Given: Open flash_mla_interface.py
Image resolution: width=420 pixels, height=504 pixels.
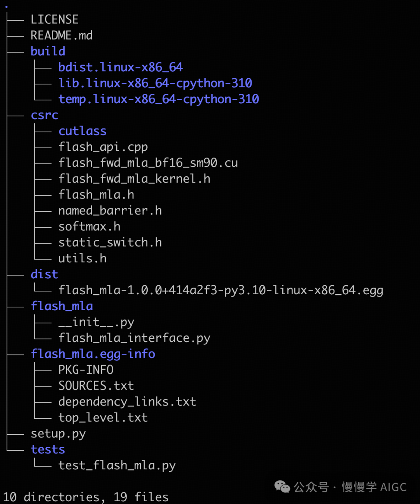Looking at the screenshot, I should pos(134,338).
